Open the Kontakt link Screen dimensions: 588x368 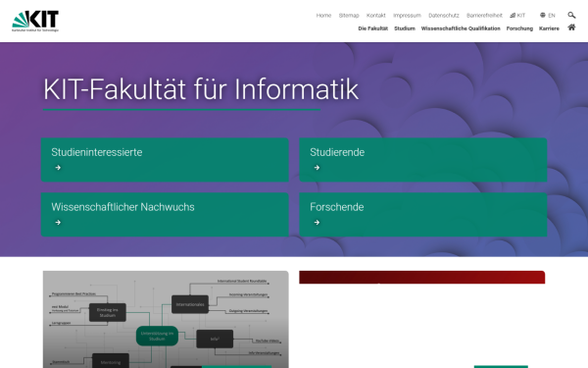tap(375, 16)
